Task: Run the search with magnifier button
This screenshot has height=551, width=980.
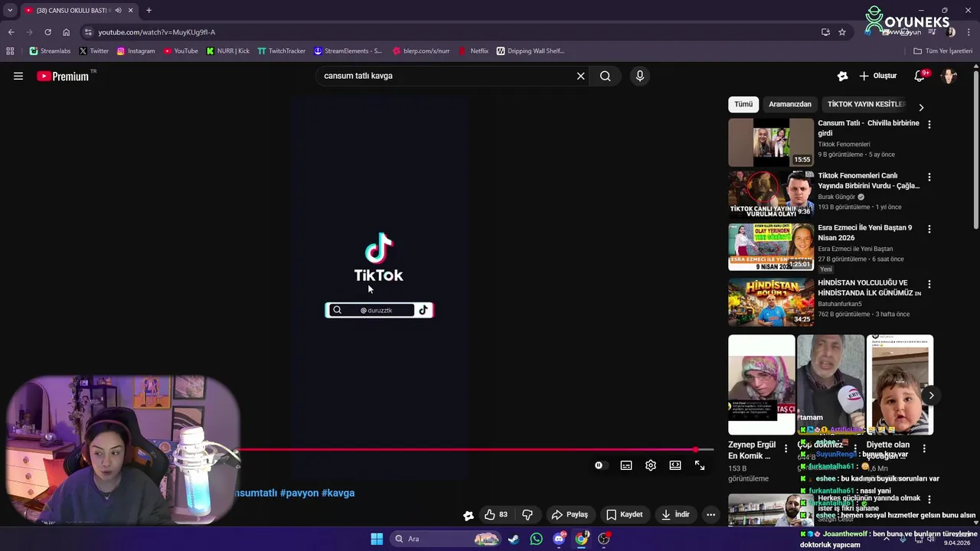Action: click(606, 76)
